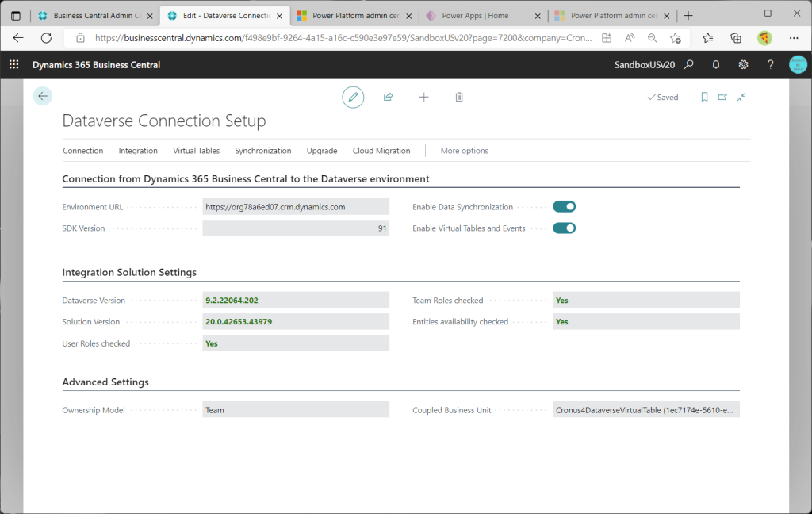This screenshot has height=514, width=812.
Task: Add page to favorites star icon
Action: [x=676, y=38]
